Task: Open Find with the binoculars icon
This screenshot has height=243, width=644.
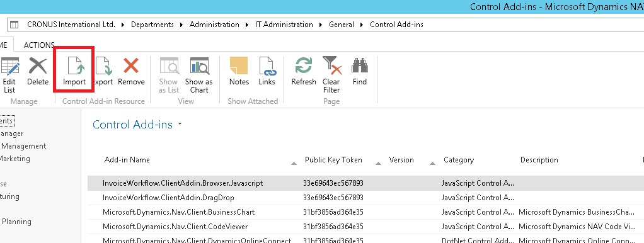Action: click(359, 72)
